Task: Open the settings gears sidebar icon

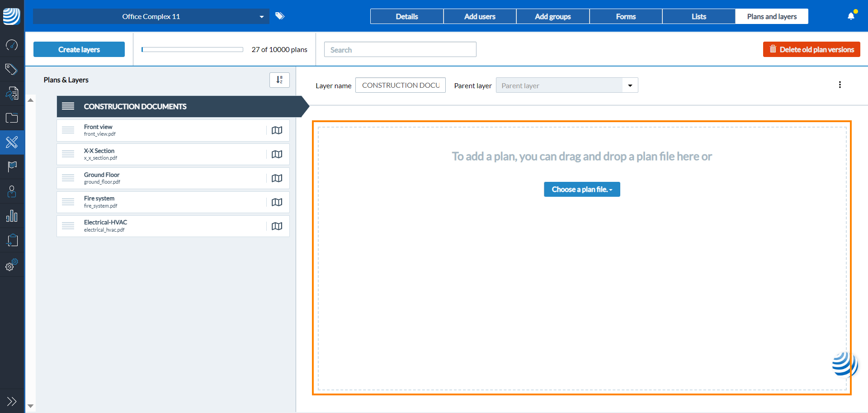Action: coord(12,265)
